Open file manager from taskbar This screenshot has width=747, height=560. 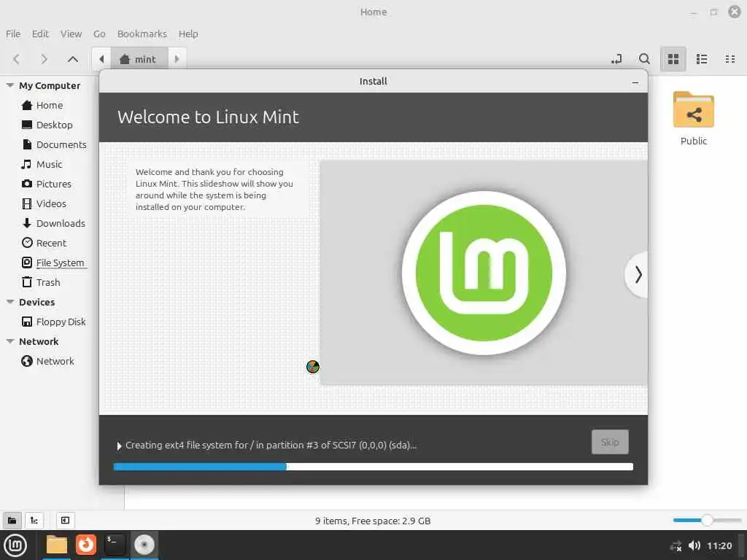pyautogui.click(x=57, y=545)
